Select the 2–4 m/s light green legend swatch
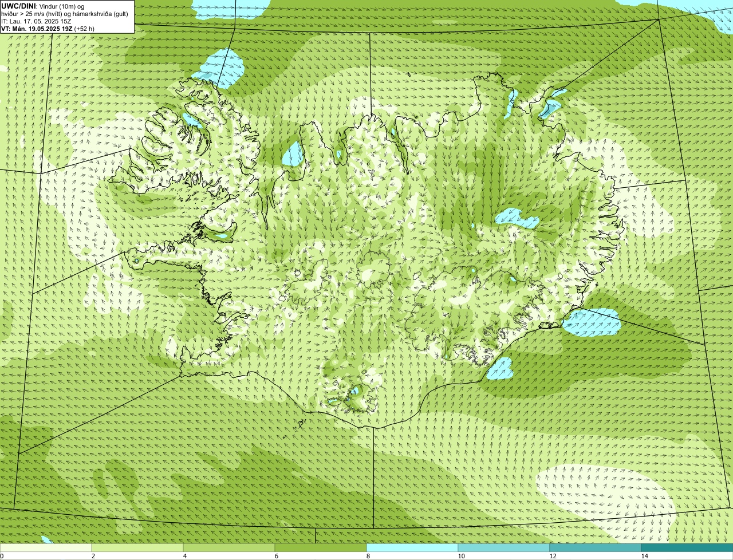This screenshot has width=733, height=560. click(x=137, y=547)
